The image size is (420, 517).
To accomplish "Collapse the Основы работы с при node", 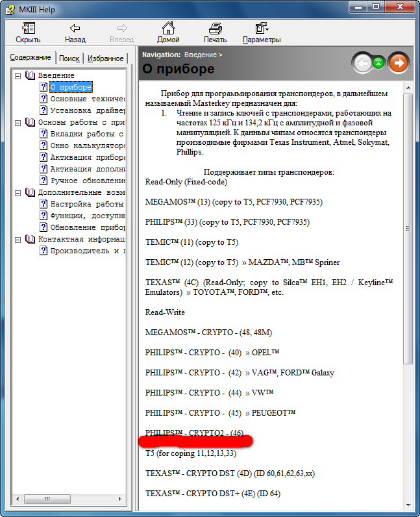I will coord(18,123).
